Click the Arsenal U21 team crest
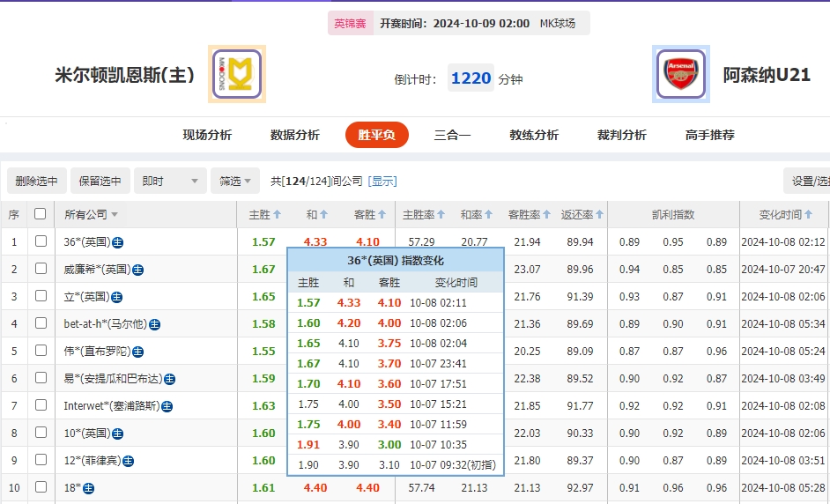This screenshot has height=504, width=830. [680, 75]
